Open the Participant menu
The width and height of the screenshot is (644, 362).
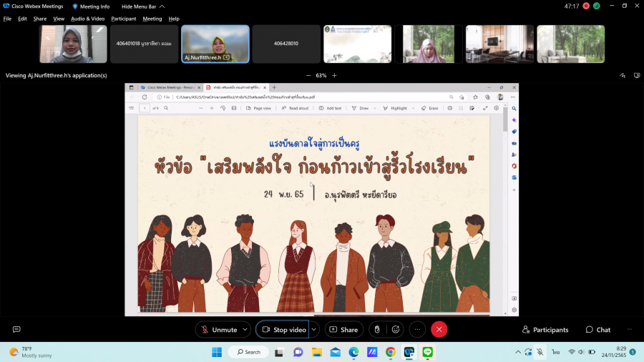[x=123, y=19]
